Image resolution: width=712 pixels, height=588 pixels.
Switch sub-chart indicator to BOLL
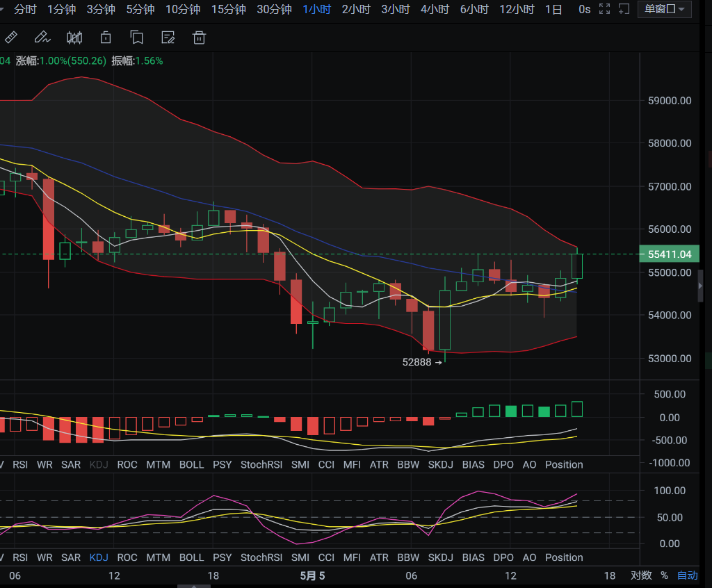coord(191,464)
